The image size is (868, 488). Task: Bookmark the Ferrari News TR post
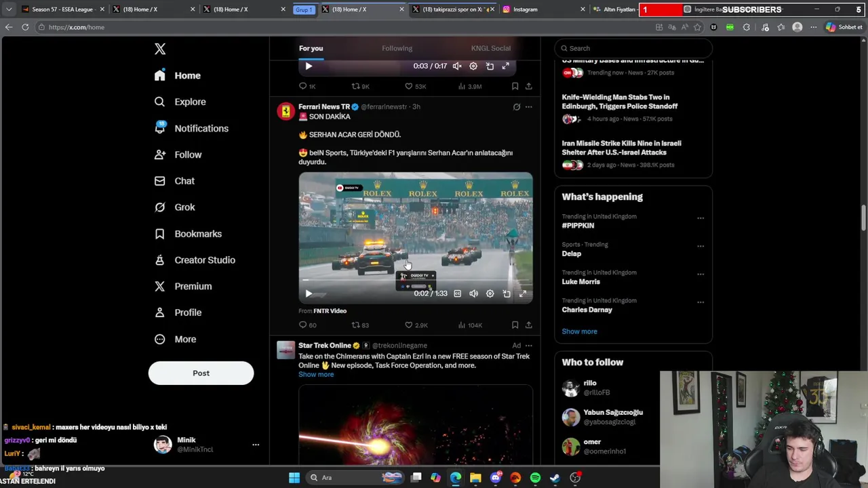pos(515,325)
